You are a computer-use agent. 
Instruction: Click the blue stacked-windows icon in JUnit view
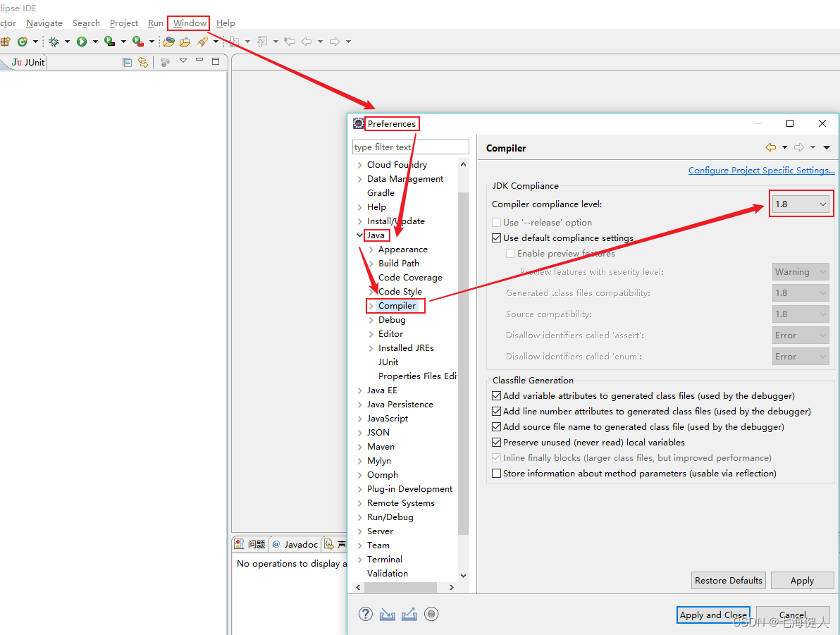pyautogui.click(x=127, y=62)
